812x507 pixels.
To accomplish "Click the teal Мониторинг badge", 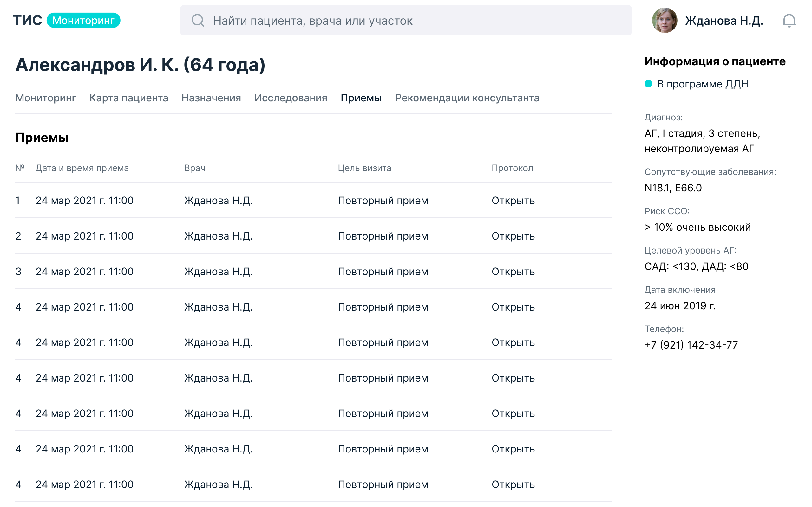I will pos(83,21).
